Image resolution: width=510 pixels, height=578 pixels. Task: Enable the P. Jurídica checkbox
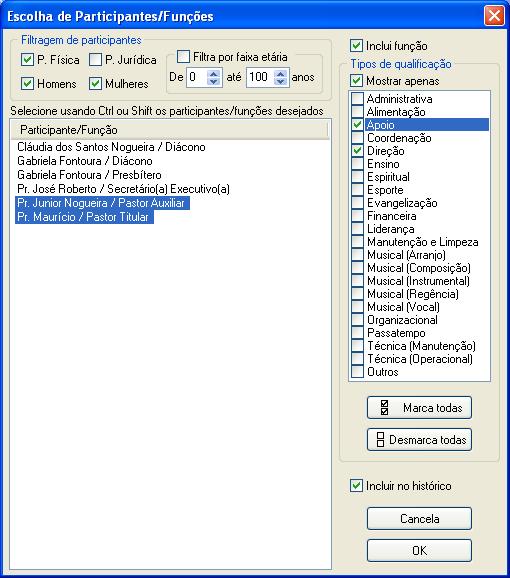[x=95, y=59]
